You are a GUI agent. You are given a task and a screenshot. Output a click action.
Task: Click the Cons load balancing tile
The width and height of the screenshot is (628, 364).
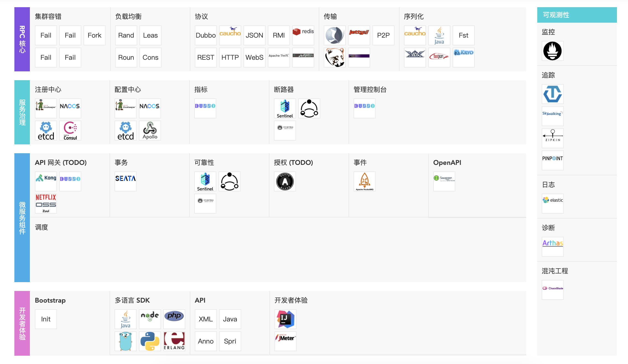[150, 58]
